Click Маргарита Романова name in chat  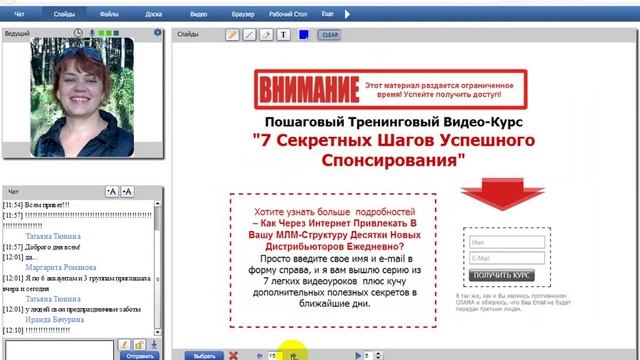[x=61, y=267]
